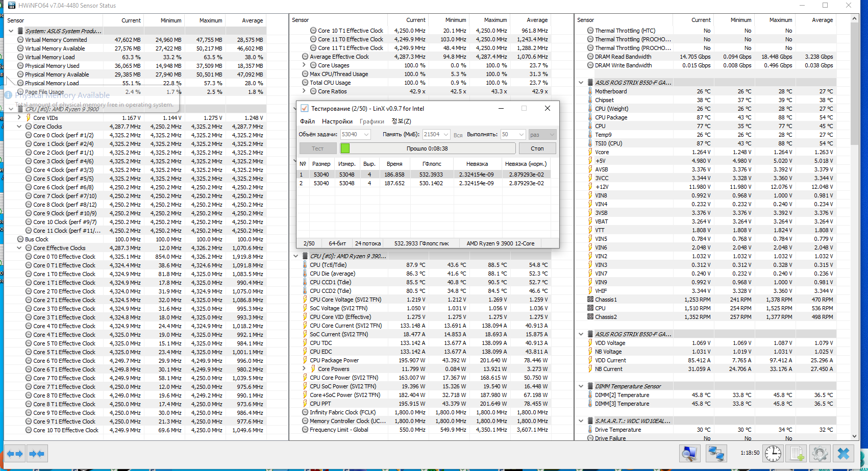868x471 pixels.
Task: Collapse the Core Effective Clocks tree
Action: point(19,248)
